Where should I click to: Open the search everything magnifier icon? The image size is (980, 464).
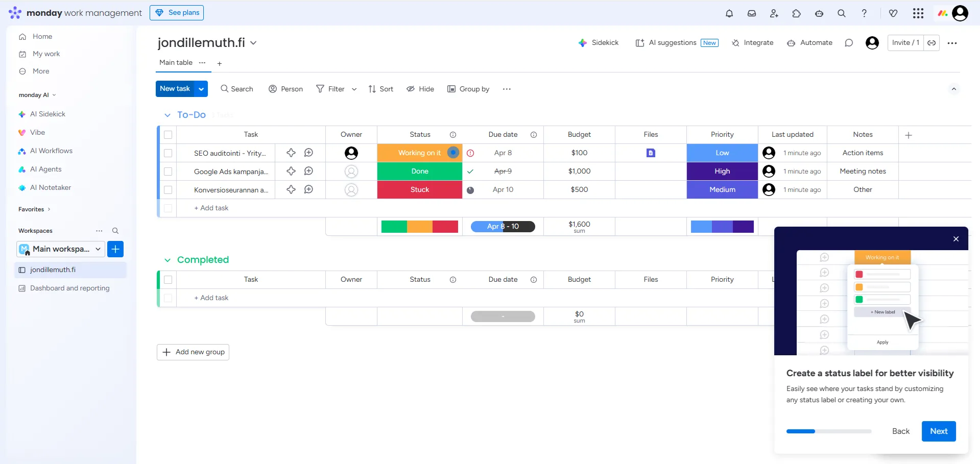(842, 13)
